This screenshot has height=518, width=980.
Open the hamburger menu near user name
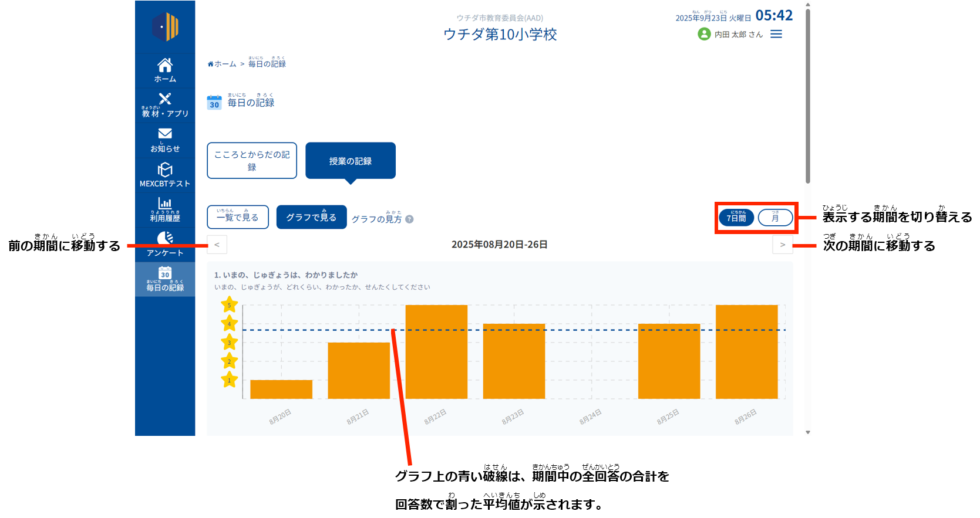click(776, 34)
